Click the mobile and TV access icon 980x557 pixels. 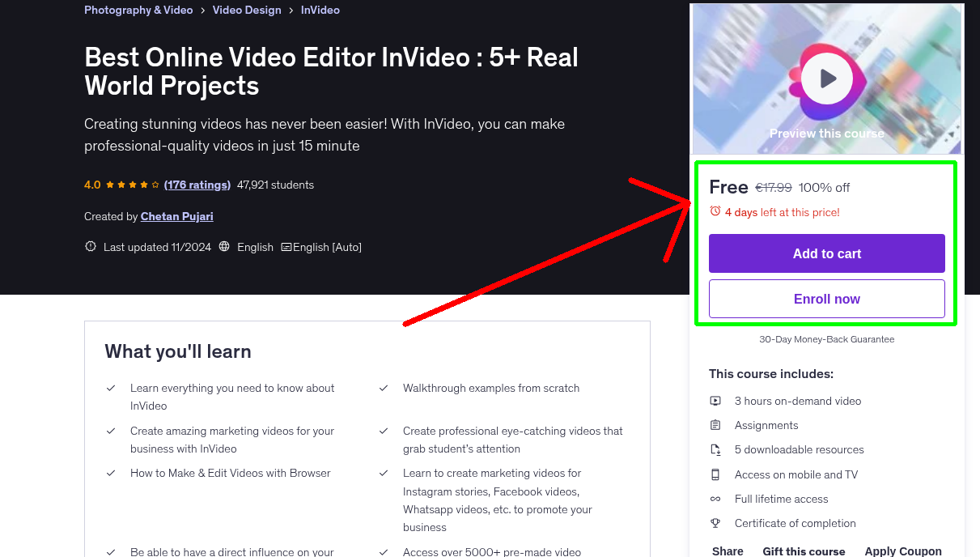point(715,474)
